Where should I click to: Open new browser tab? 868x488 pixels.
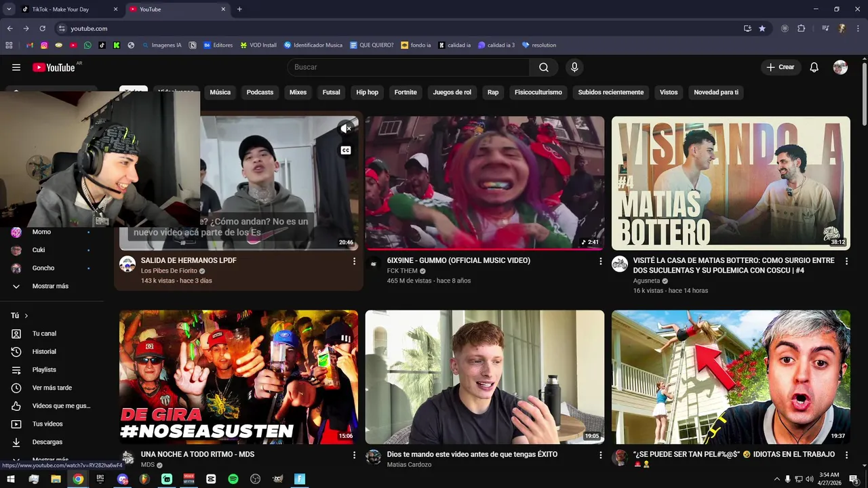pos(239,9)
